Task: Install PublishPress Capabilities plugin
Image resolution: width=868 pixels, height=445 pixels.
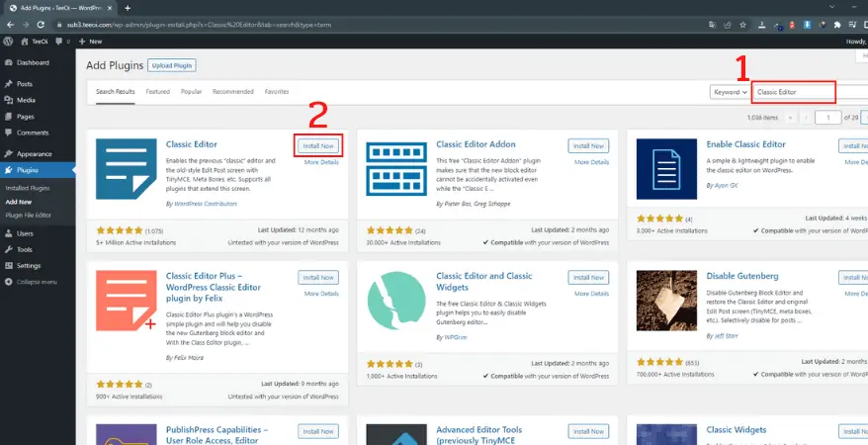Action: pos(318,431)
